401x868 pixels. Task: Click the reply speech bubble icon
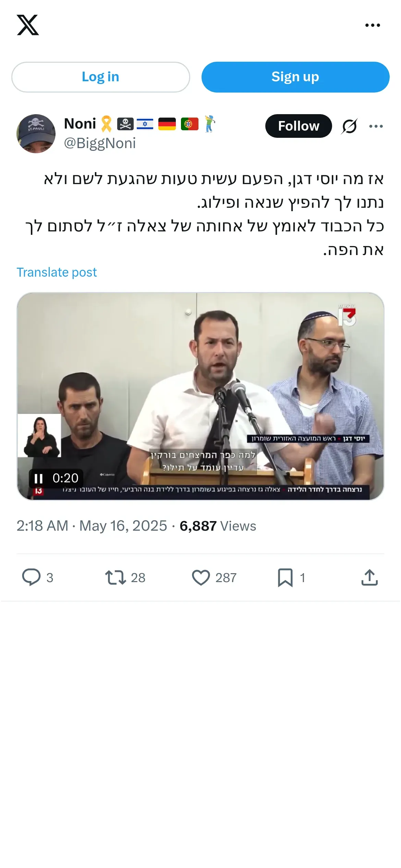[x=31, y=577]
